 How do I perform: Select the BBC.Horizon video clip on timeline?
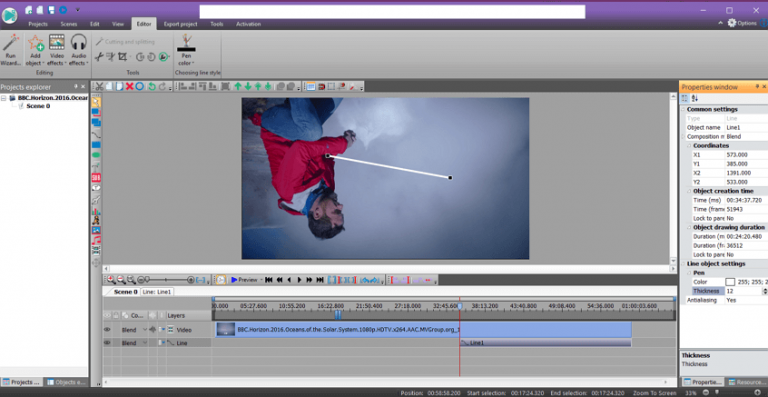click(x=424, y=330)
